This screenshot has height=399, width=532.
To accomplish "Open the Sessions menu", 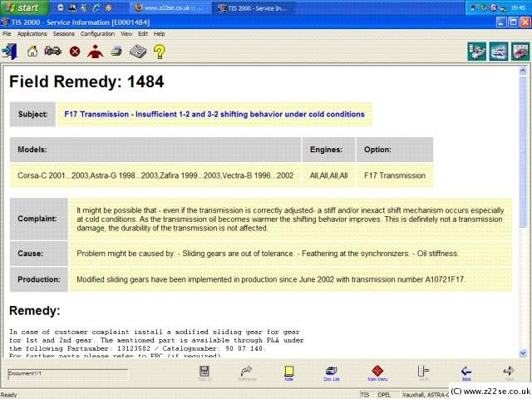I will click(x=63, y=33).
